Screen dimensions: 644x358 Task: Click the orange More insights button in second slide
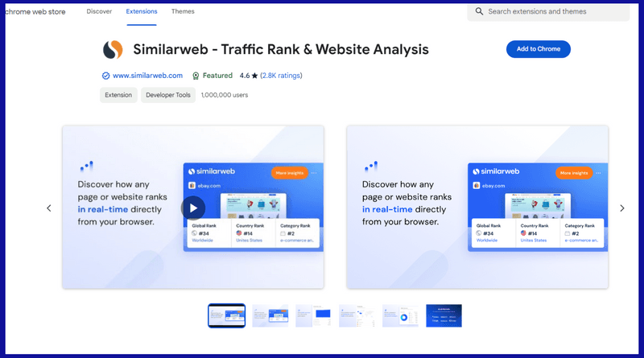[576, 173]
